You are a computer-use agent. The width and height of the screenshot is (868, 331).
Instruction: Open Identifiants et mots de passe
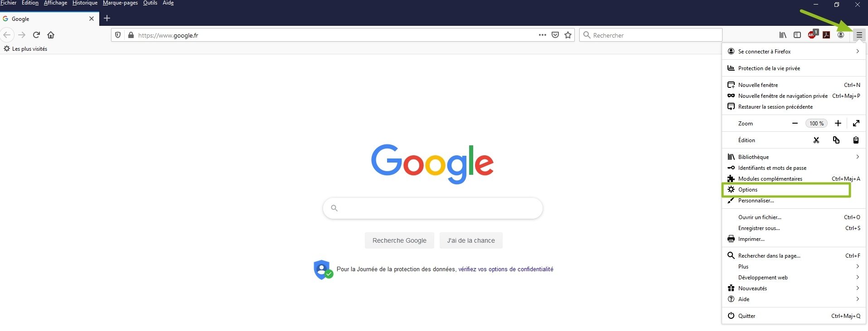click(794, 168)
